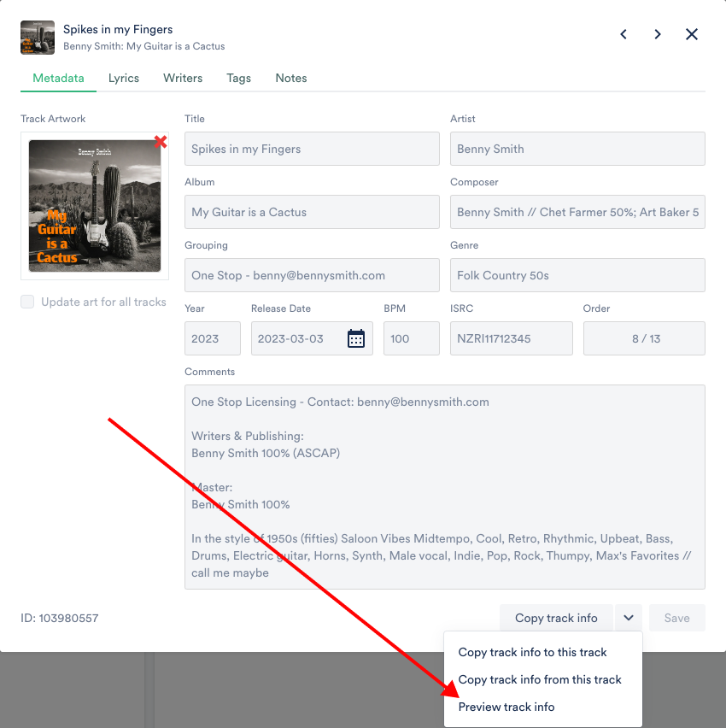
Task: Click subtitle Benny Smith: My Guitar is a Cactus
Action: 143,46
